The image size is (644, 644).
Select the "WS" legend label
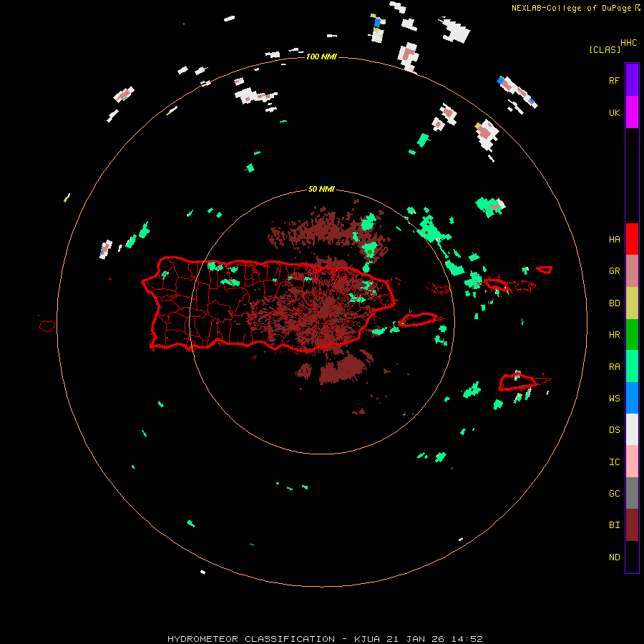(x=614, y=399)
